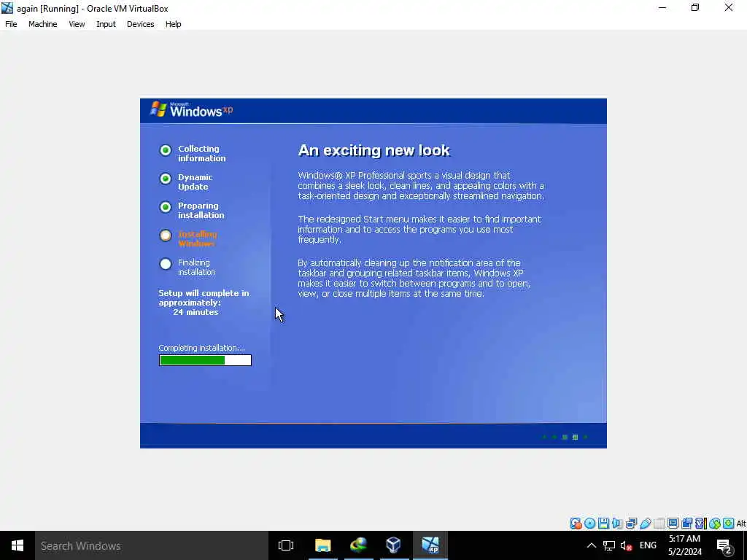747x560 pixels.
Task: Open VirtualBox Manager cube icon in taskbar
Action: tap(393, 545)
